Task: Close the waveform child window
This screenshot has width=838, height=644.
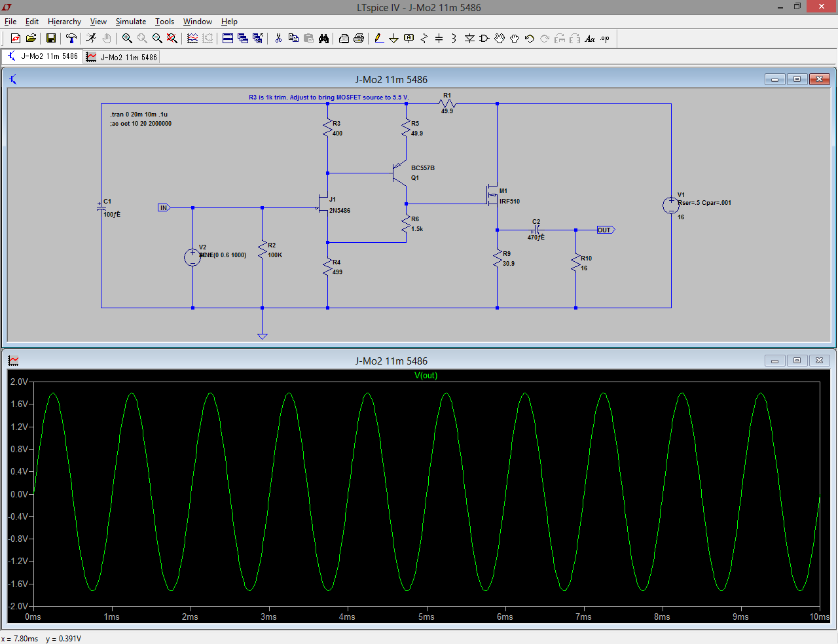Action: (x=819, y=361)
